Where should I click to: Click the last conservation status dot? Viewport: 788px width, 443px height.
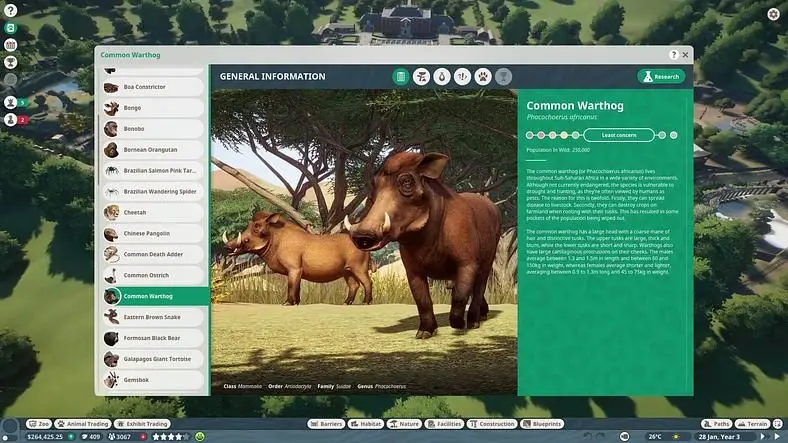point(673,135)
